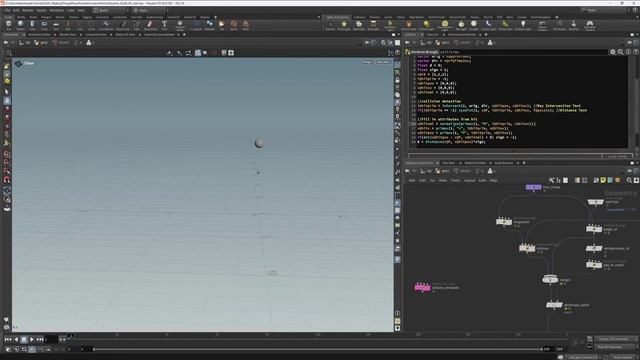This screenshot has height=360, width=640.
Task: Open the Rigid Bodies shelf tab
Action: (416, 17)
